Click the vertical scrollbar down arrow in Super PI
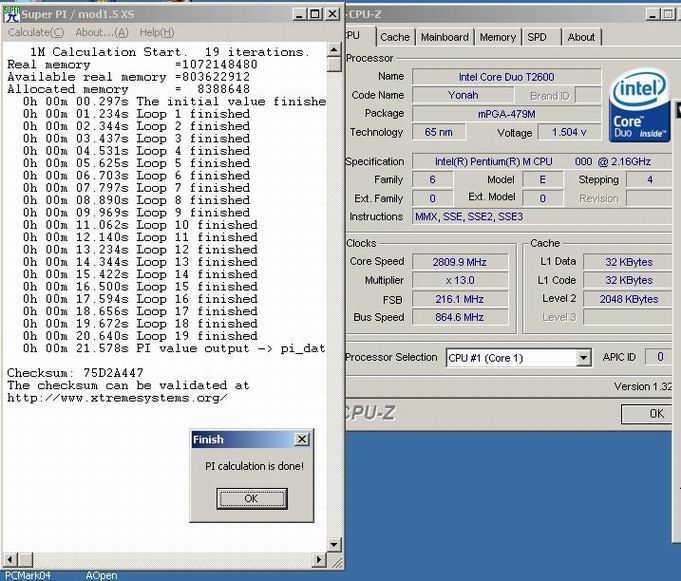 pyautogui.click(x=334, y=544)
